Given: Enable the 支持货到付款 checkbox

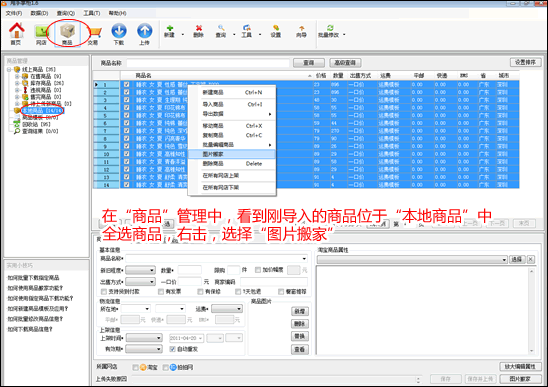Looking at the screenshot, I should (x=104, y=292).
